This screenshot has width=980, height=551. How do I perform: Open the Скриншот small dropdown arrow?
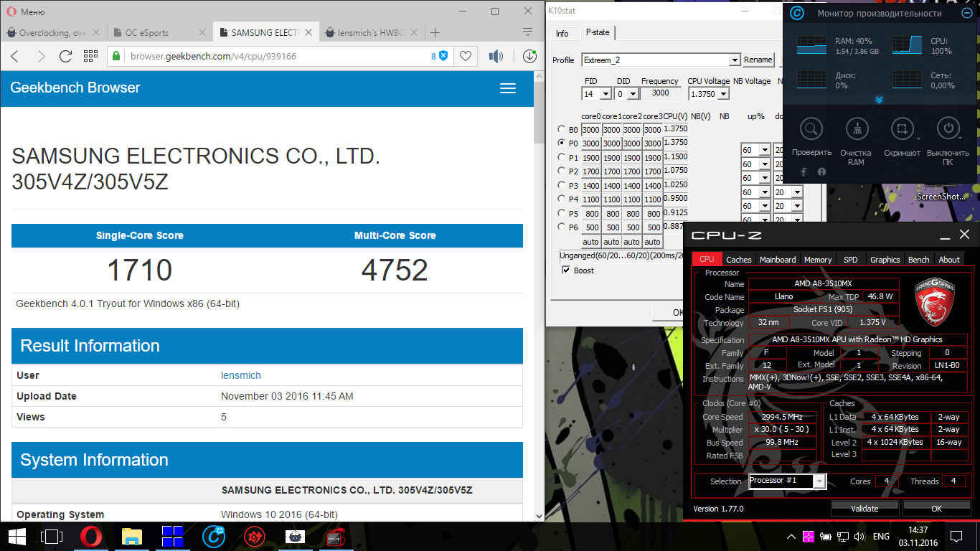918,138
